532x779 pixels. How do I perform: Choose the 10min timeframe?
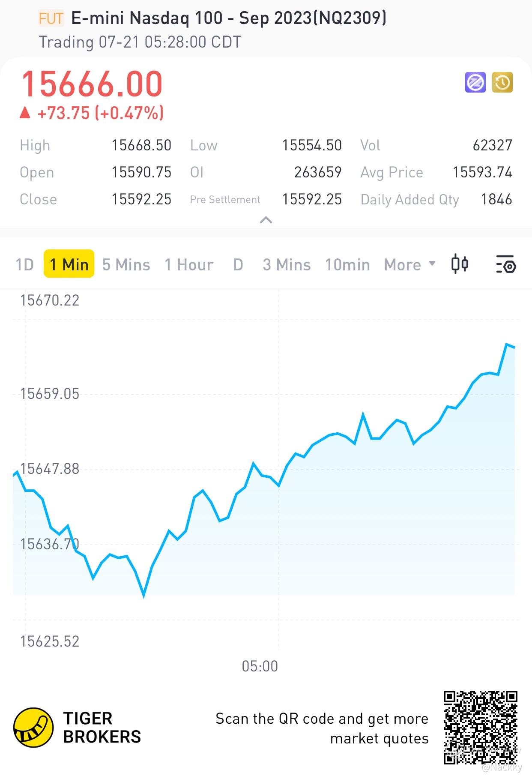coord(347,265)
